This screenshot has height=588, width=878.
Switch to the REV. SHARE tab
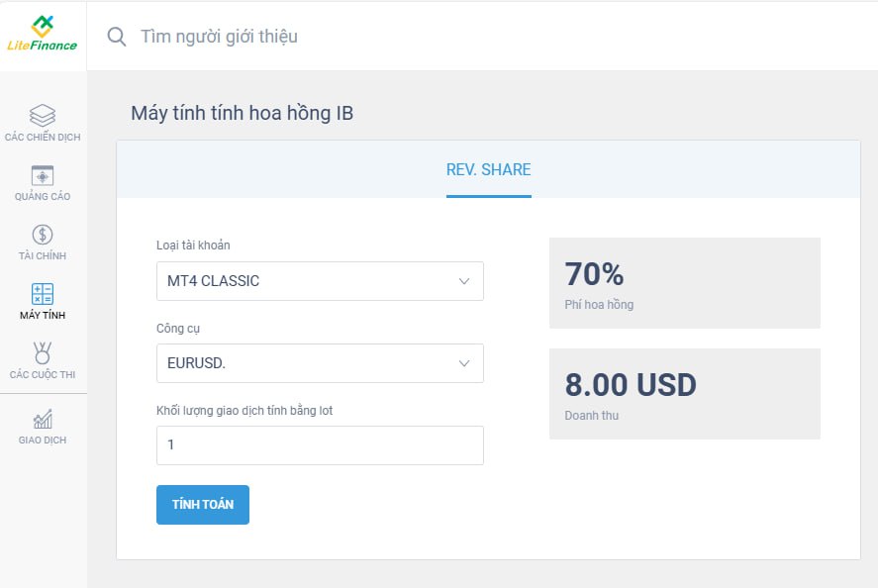coord(488,169)
